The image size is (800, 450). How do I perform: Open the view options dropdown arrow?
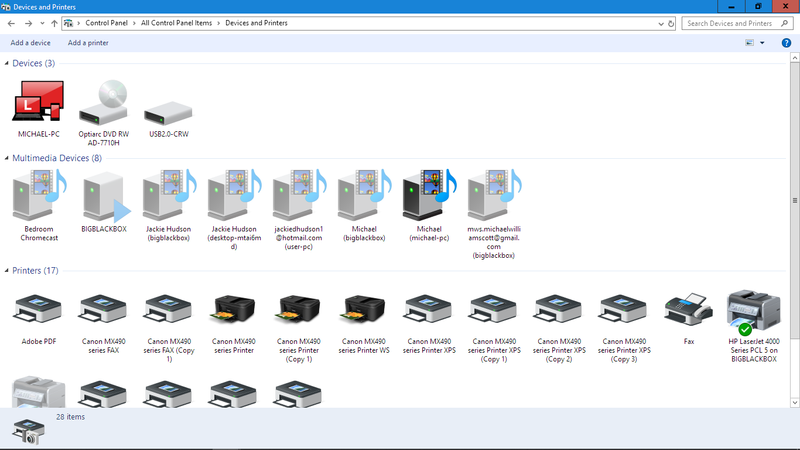[x=762, y=43]
